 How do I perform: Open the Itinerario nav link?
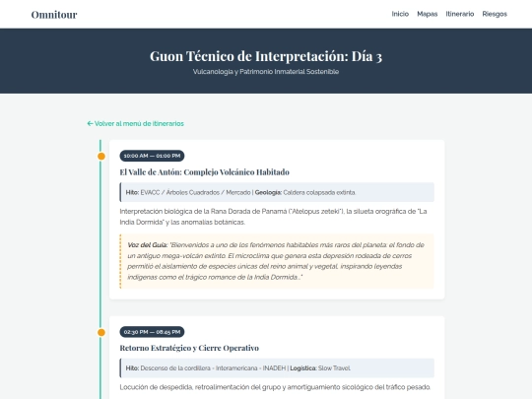pyautogui.click(x=460, y=14)
